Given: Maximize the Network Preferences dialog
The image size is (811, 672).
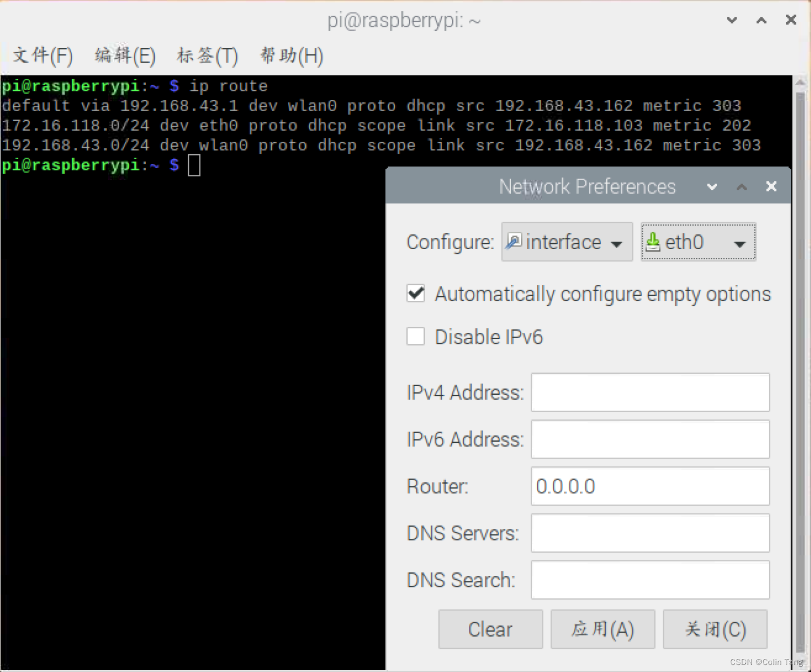Looking at the screenshot, I should [x=742, y=187].
